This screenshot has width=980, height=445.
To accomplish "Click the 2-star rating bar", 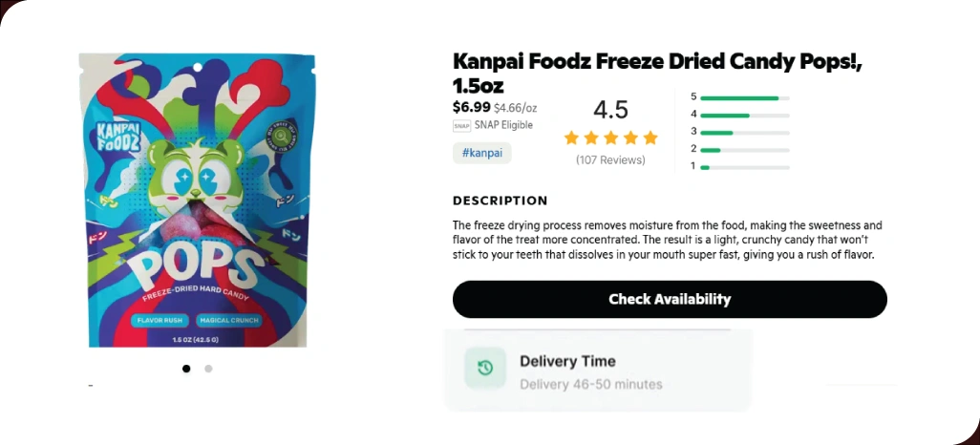I will (744, 149).
